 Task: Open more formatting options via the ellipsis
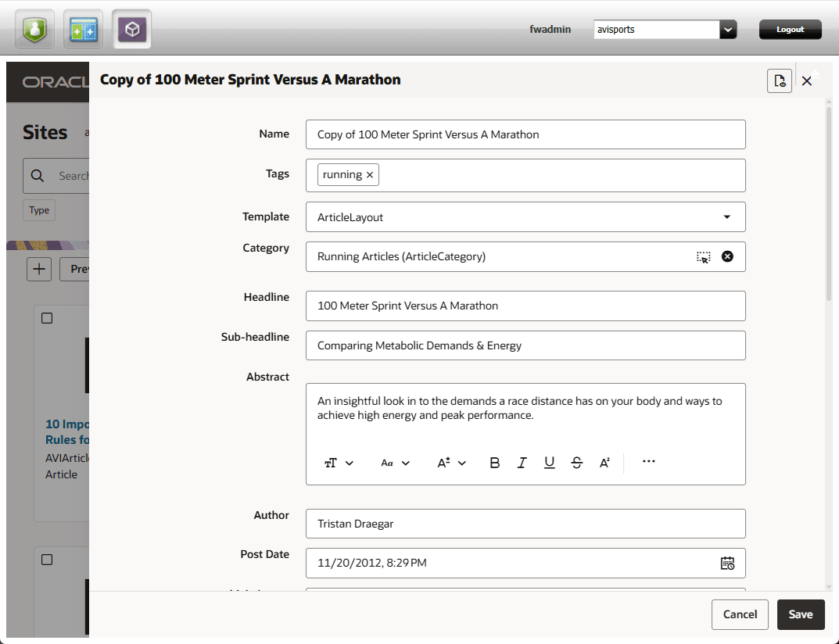(648, 462)
